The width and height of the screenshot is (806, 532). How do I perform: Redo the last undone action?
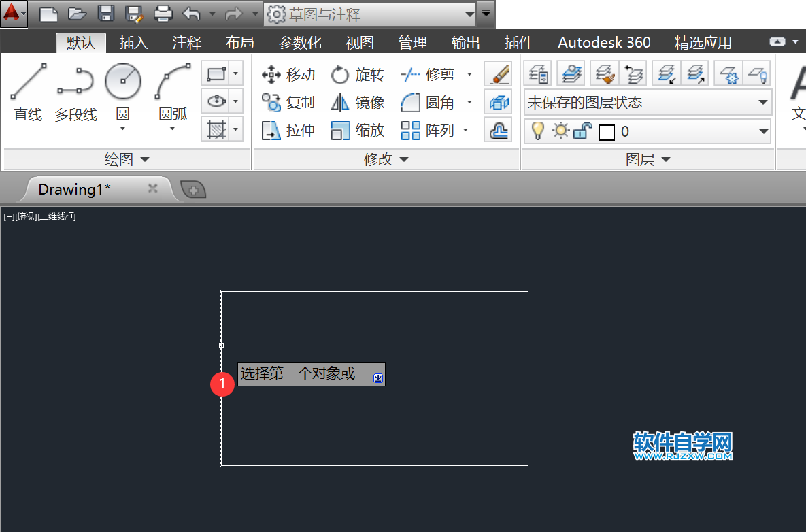(x=234, y=14)
